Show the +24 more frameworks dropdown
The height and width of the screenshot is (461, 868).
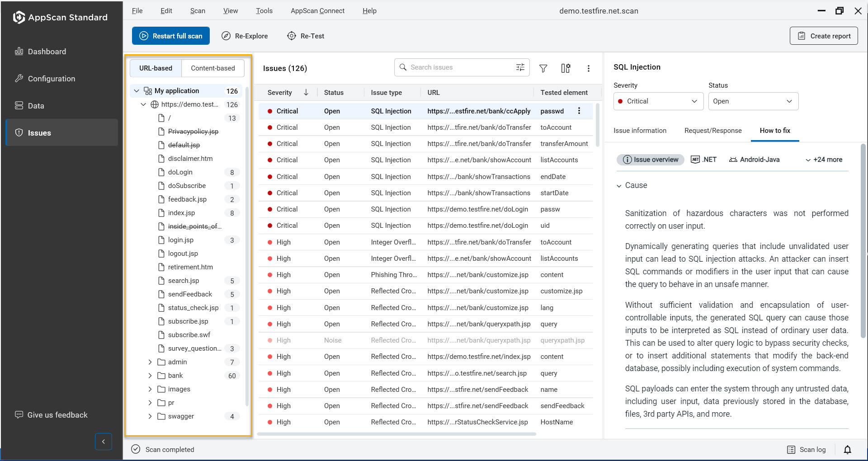(x=824, y=160)
